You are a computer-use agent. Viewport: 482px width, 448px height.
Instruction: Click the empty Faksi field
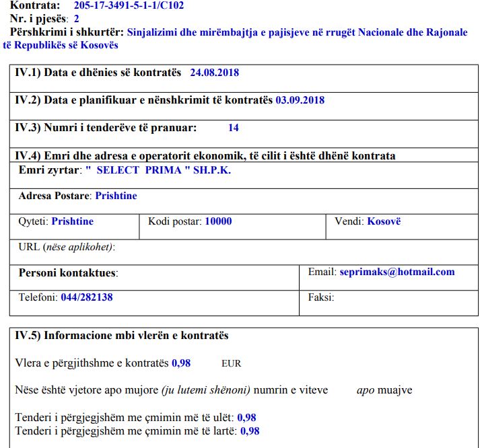404,297
